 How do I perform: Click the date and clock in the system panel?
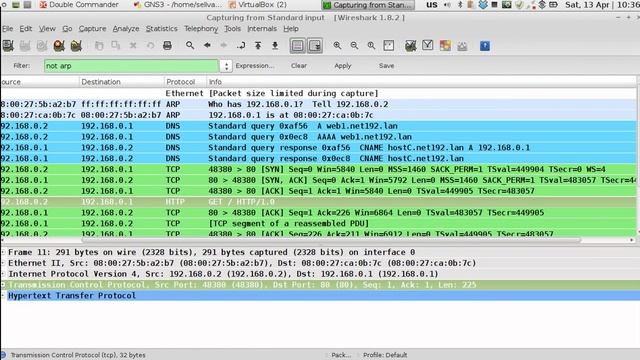tap(602, 5)
